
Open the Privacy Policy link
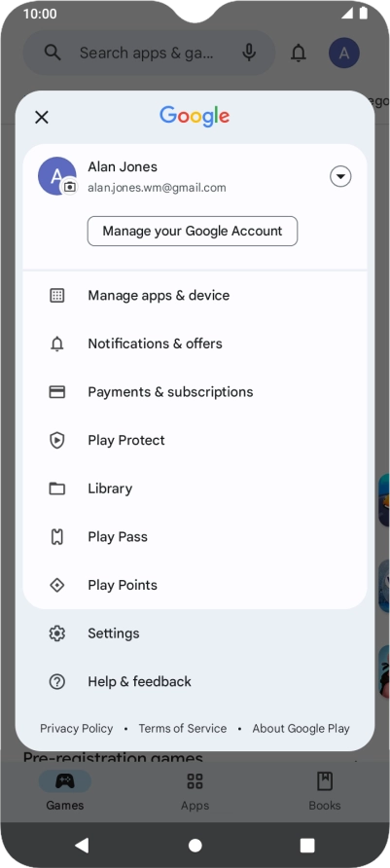(76, 729)
